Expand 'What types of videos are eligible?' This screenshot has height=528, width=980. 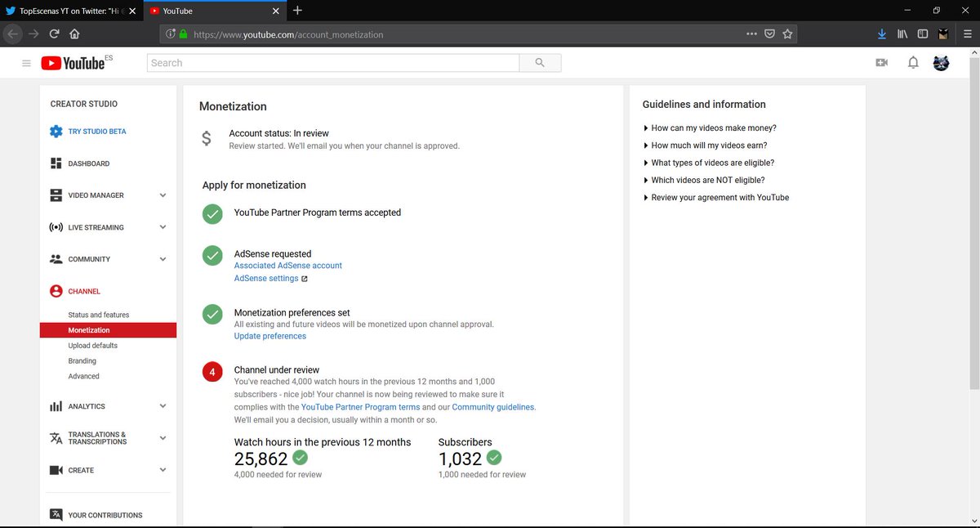point(709,163)
